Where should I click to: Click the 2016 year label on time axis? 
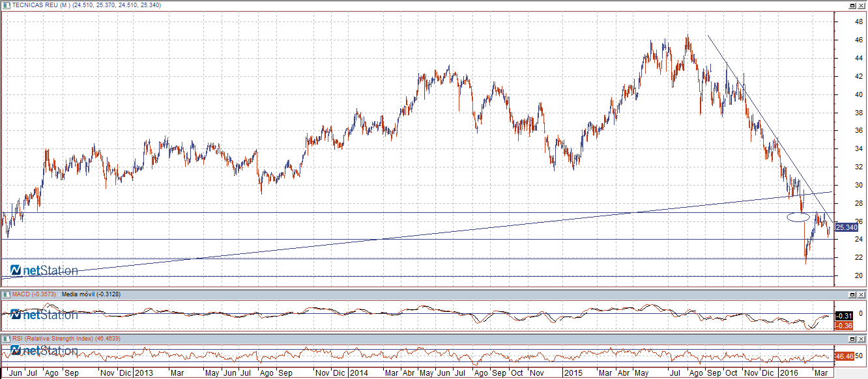click(x=789, y=373)
